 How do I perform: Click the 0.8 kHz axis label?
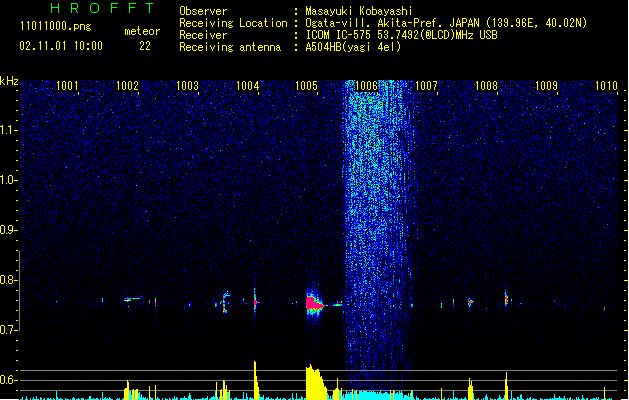pyautogui.click(x=9, y=280)
